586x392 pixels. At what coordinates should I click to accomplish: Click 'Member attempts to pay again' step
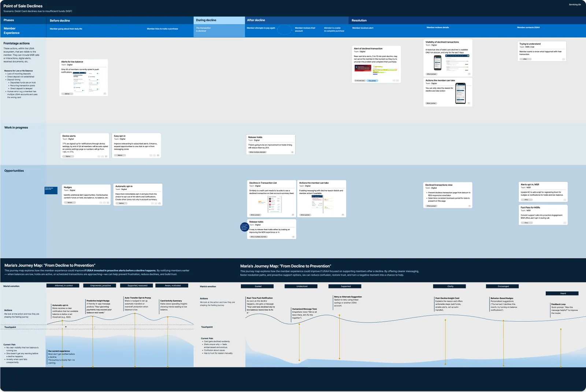point(261,28)
